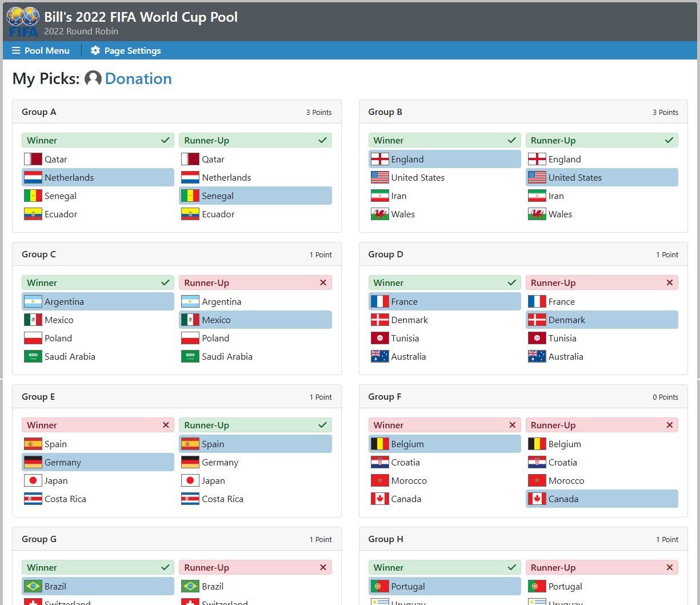Click the FIFA logo in the header

[x=23, y=21]
